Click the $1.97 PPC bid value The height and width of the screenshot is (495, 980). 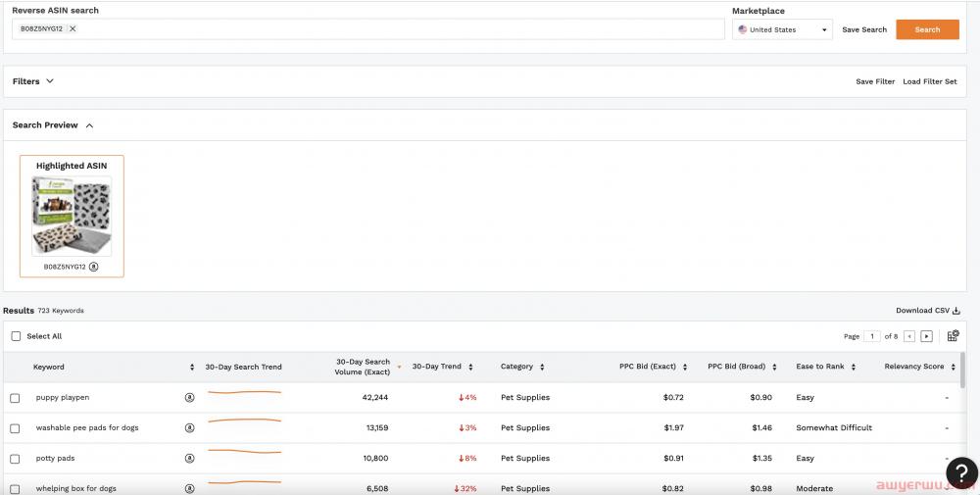click(x=674, y=428)
